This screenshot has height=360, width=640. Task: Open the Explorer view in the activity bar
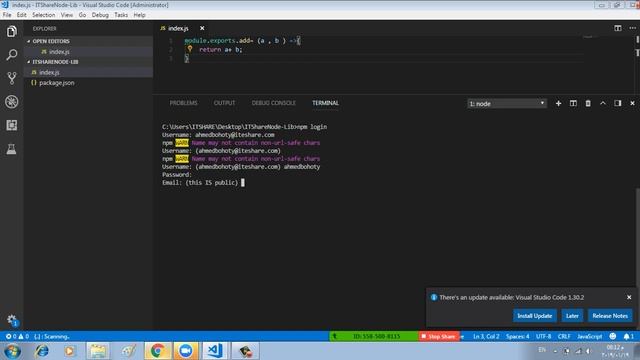point(11,31)
